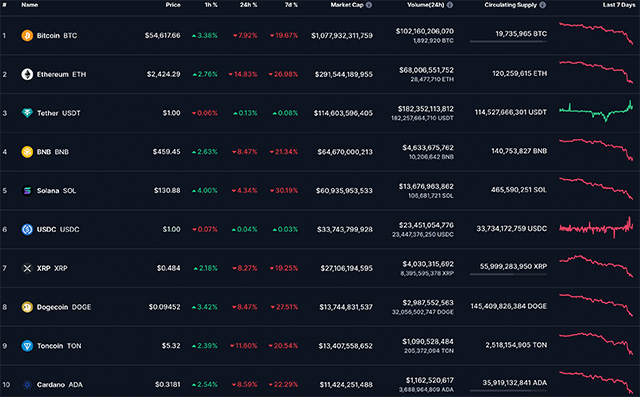This screenshot has width=640, height=397.
Task: Open Tether's green 7-day sparkline chart
Action: (x=596, y=110)
